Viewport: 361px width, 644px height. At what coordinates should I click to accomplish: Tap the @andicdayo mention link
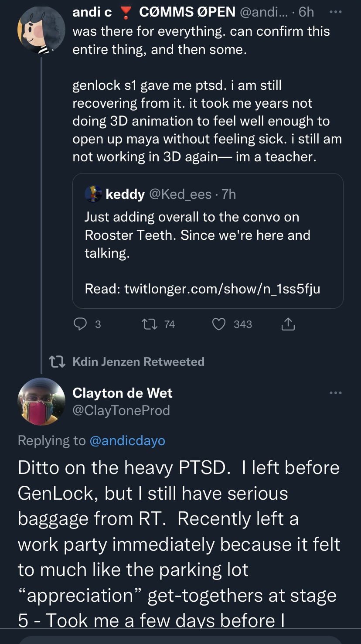pyautogui.click(x=127, y=441)
